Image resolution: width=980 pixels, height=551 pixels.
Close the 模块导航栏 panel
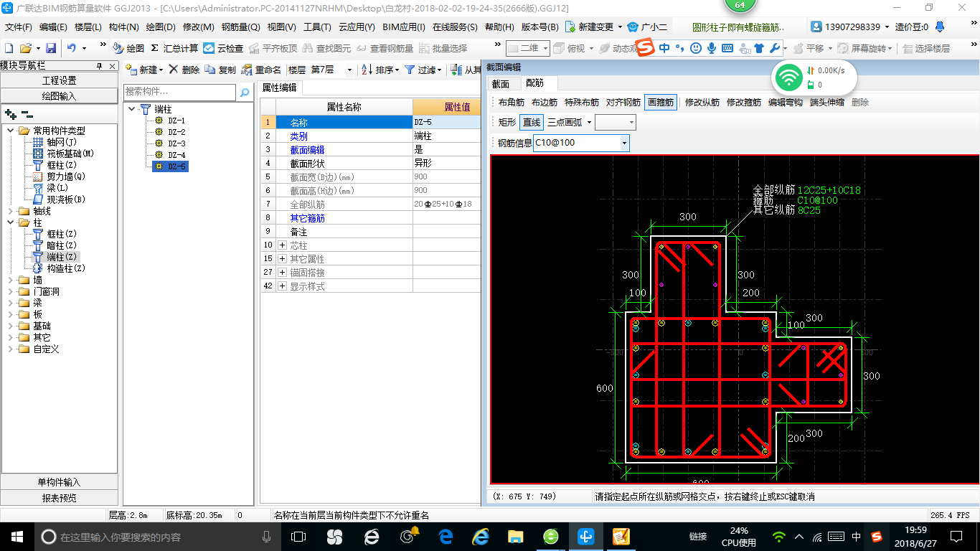pyautogui.click(x=113, y=65)
